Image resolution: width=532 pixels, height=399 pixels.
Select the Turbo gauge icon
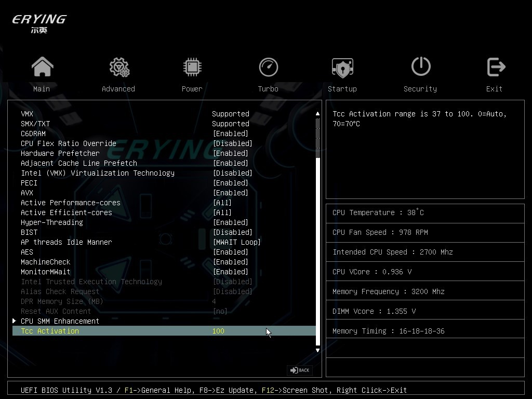click(x=268, y=68)
